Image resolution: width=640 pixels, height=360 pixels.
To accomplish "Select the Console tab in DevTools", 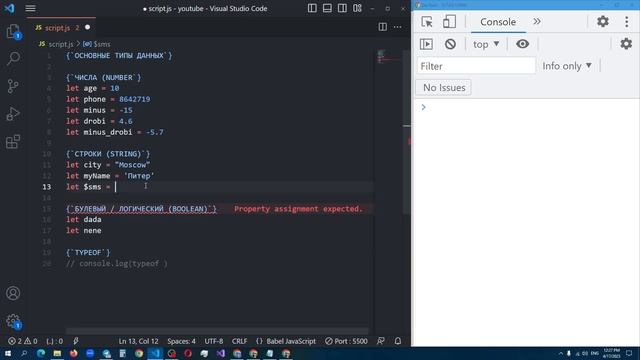I will 498,22.
